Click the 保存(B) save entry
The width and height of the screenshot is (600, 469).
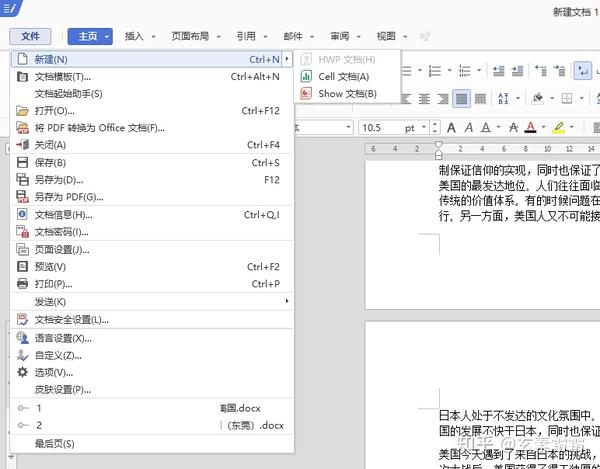[152, 163]
